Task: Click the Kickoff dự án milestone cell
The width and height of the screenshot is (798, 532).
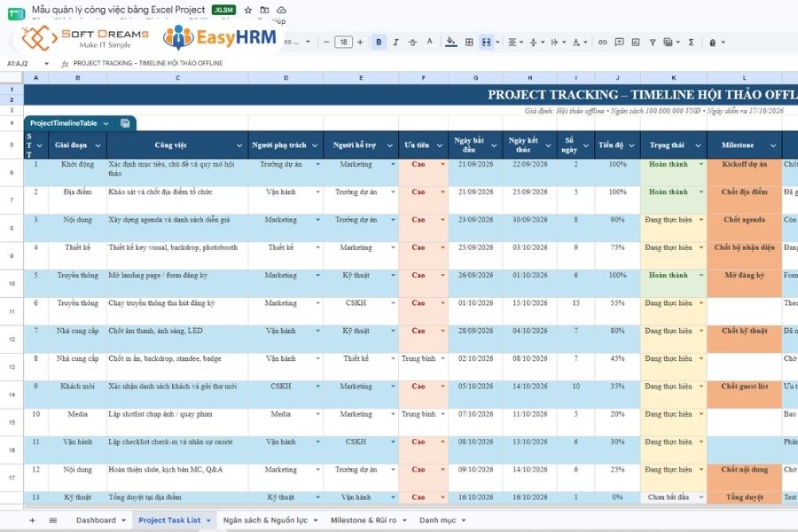Action: pyautogui.click(x=744, y=173)
